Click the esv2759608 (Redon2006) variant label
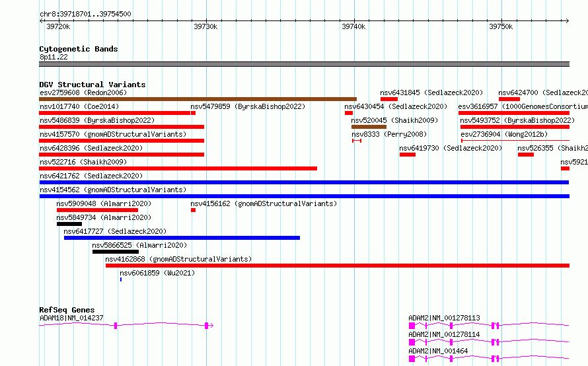 [83, 92]
